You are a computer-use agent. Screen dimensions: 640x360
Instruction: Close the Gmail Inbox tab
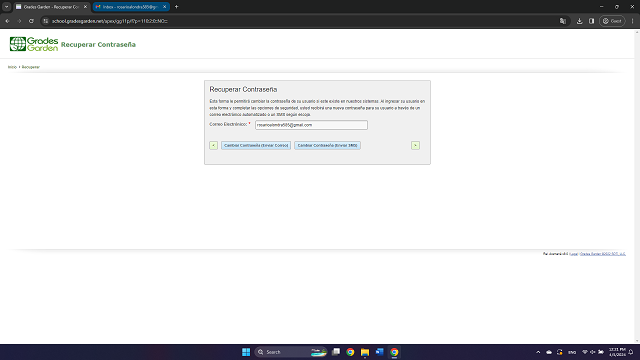click(x=164, y=7)
